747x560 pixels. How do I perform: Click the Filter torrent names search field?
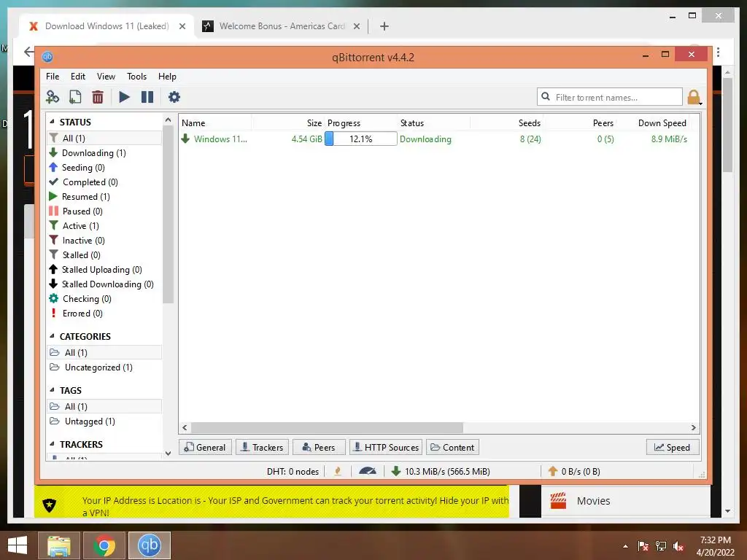[609, 97]
